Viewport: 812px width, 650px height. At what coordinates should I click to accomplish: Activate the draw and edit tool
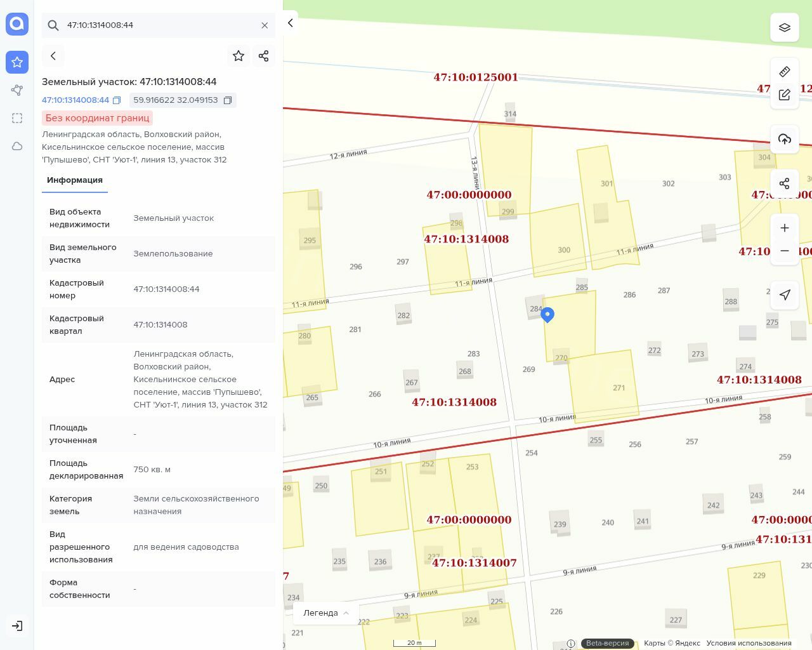point(784,95)
